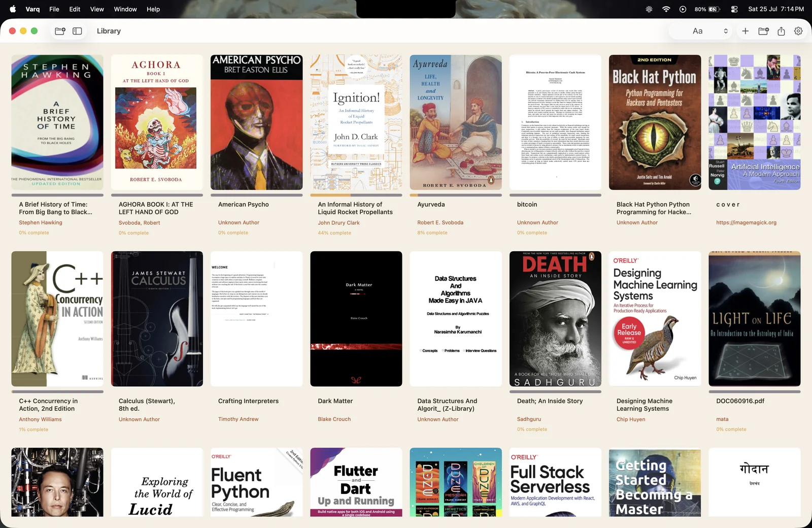This screenshot has width=812, height=528.
Task: Click the https://imagemagick.org author text
Action: point(746,222)
